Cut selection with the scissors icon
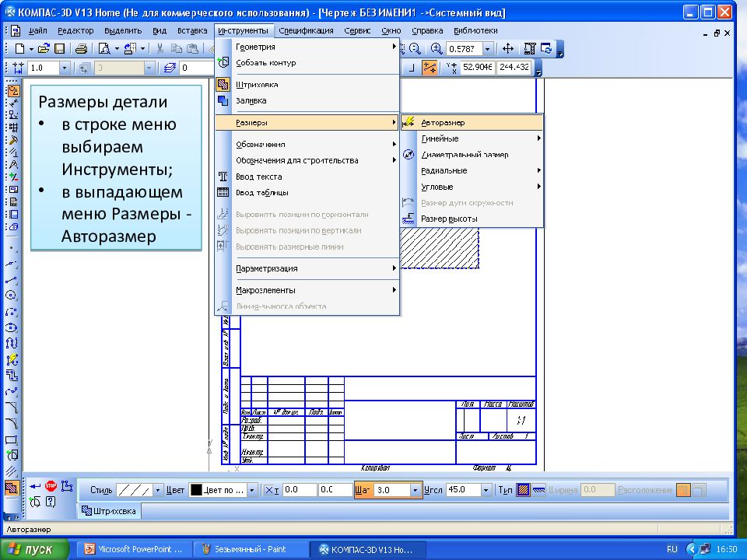747x560 pixels. 160,48
